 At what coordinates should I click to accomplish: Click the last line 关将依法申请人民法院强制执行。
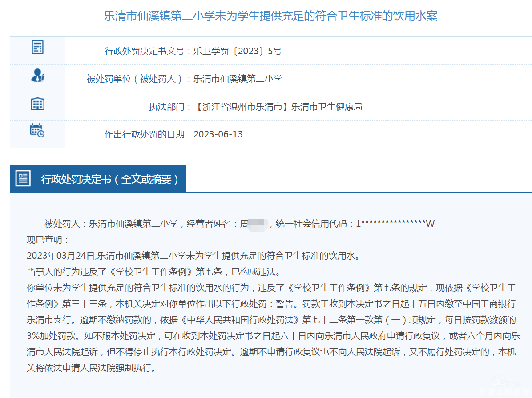91,368
